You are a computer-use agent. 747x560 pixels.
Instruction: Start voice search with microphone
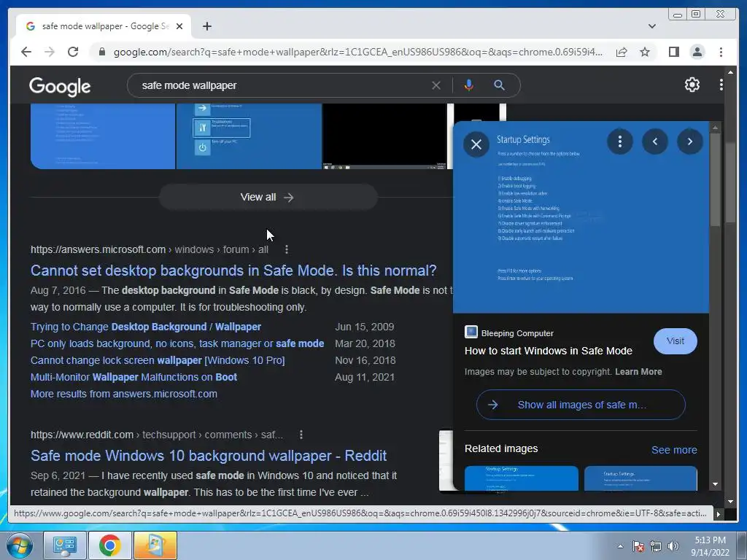469,85
